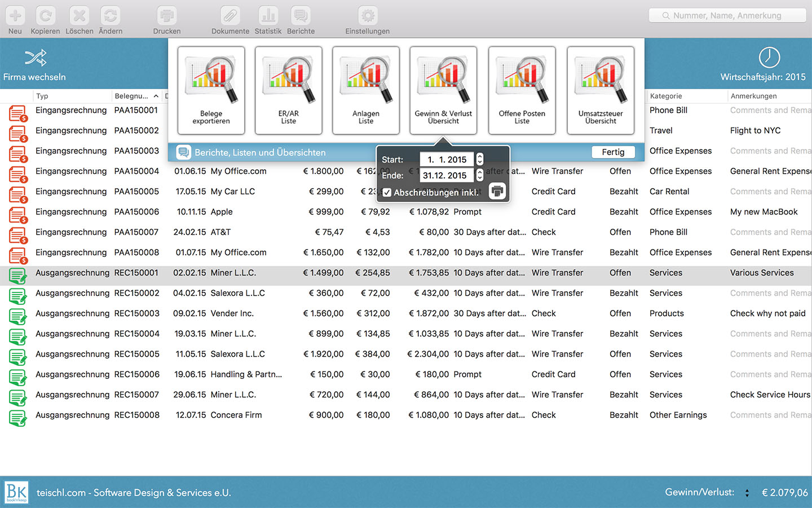Screen dimensions: 812x508
Task: Click the My Car LLC cell
Action: point(232,191)
